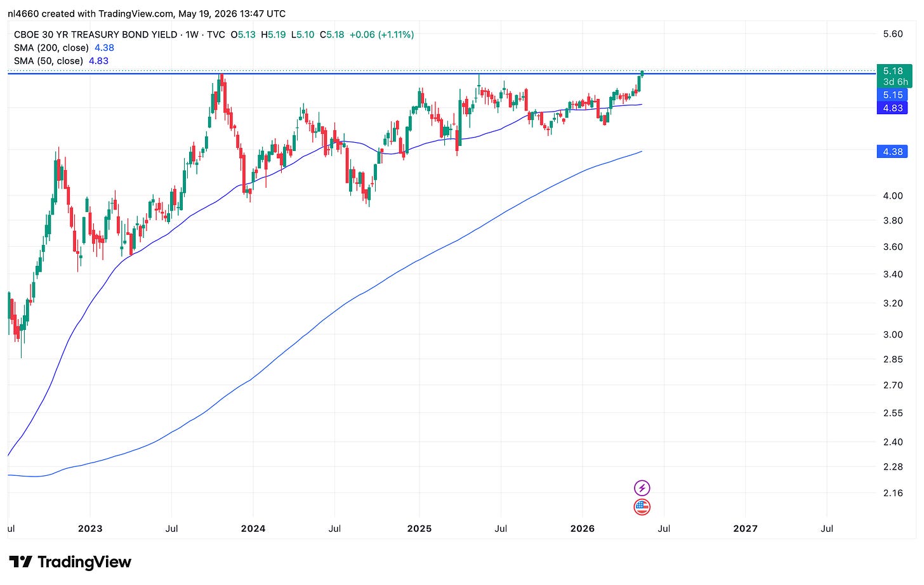Image resolution: width=924 pixels, height=585 pixels.
Task: Click the 2026 label on time axis
Action: click(583, 528)
